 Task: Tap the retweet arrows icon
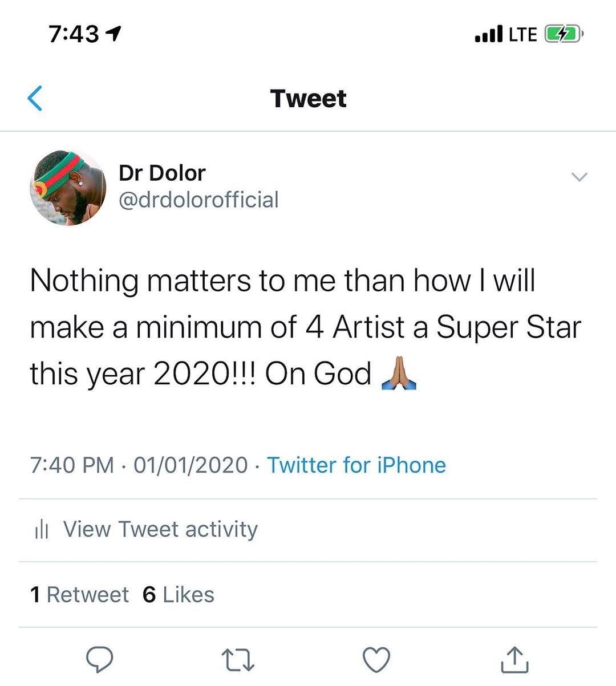click(237, 660)
